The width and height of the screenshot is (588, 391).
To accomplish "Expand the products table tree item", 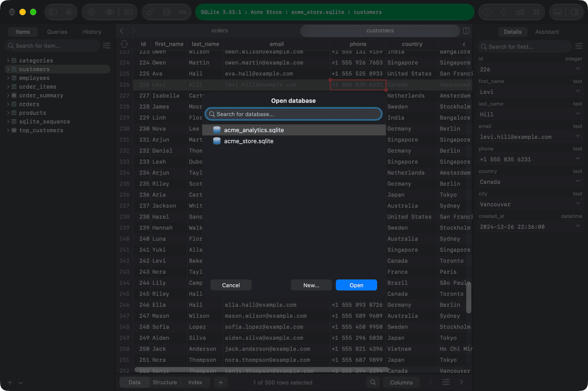I will click(x=8, y=113).
